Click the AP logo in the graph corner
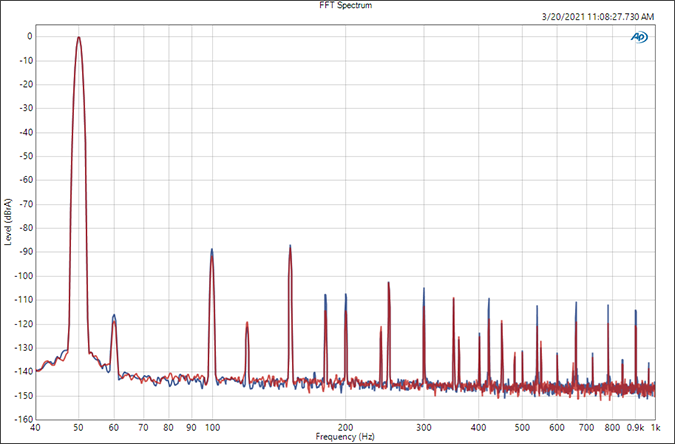The height and width of the screenshot is (444, 675). pos(639,37)
